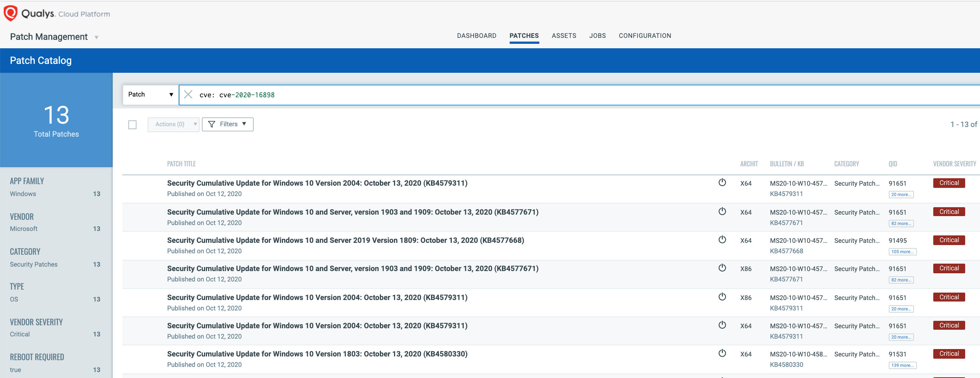Open the Actions (0) dropdown
The width and height of the screenshot is (980, 378).
click(x=173, y=124)
